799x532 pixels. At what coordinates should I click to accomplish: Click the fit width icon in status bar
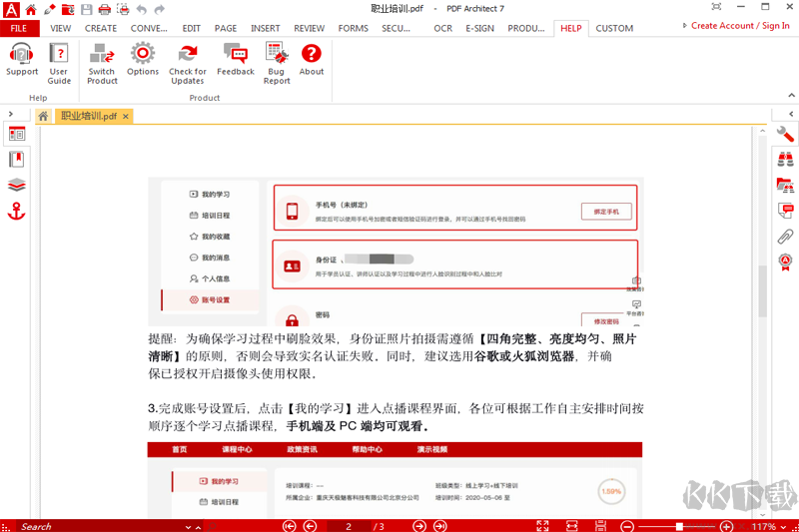pos(571,526)
